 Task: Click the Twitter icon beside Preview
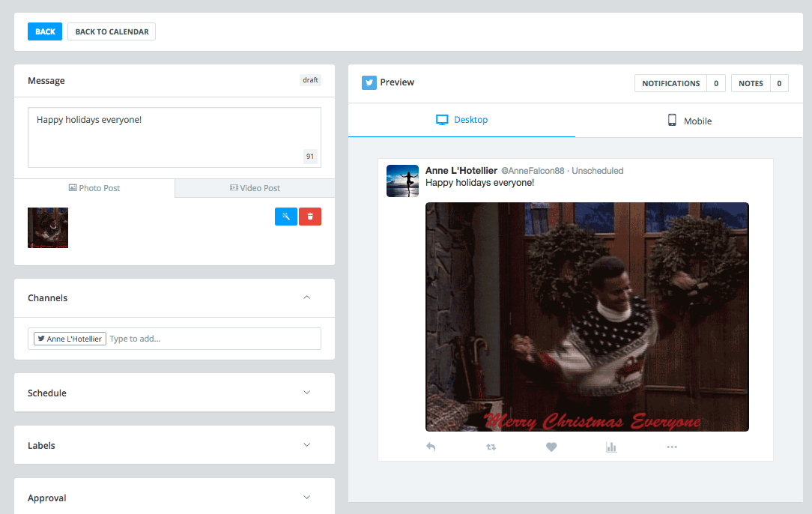pyautogui.click(x=369, y=82)
